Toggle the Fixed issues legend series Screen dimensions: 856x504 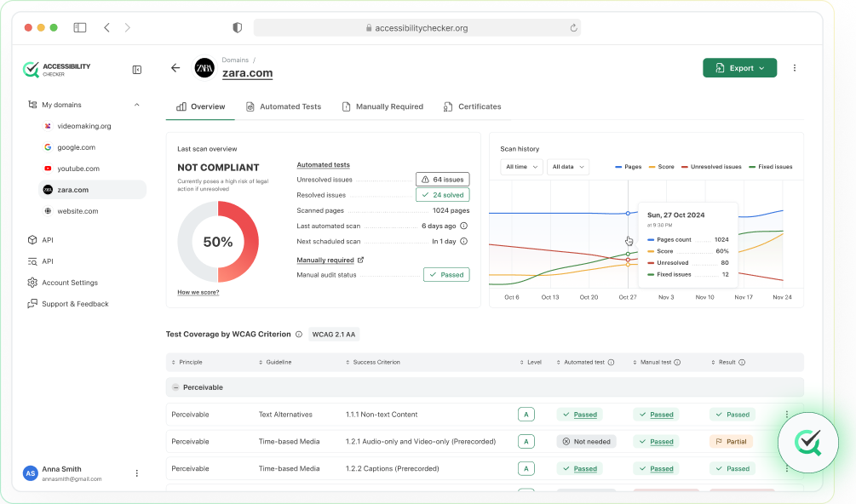coord(770,167)
